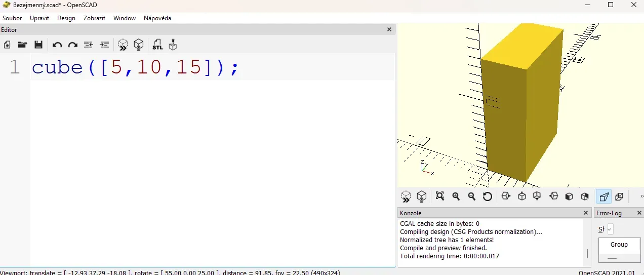Zoom out of the 3D view
The width and height of the screenshot is (644, 275).
pos(472,196)
